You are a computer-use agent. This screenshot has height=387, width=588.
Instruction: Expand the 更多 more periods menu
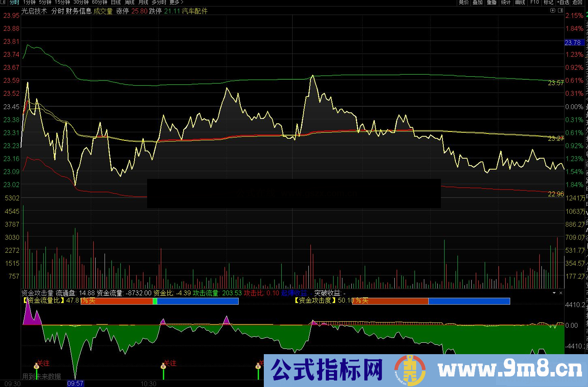[176, 2]
